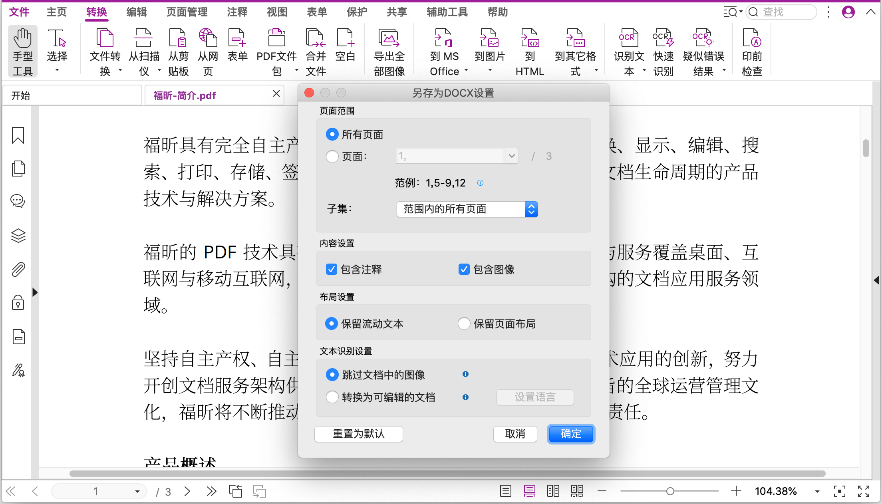Expand the From Scanner dropdown arrow
The image size is (882, 504).
click(x=159, y=71)
